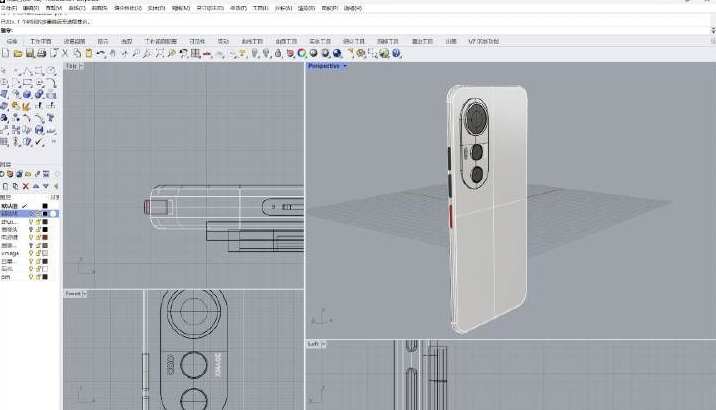Image resolution: width=716 pixels, height=410 pixels.
Task: Save the model with the floppy disk icon
Action: pos(28,53)
